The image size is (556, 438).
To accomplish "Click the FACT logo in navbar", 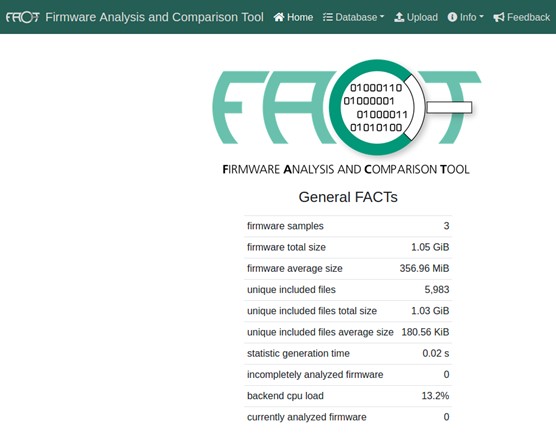I will coord(22,17).
